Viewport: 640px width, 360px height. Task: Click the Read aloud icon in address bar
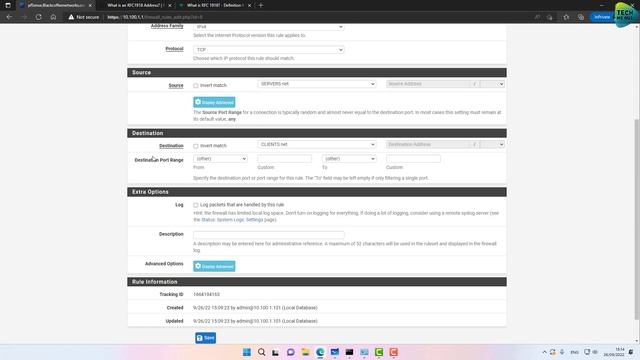pyautogui.click(x=537, y=17)
